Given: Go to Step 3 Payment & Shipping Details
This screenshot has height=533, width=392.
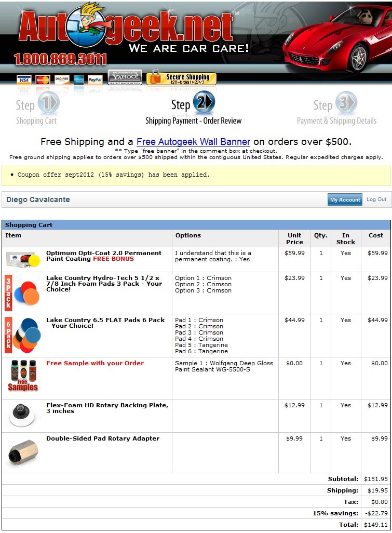Looking at the screenshot, I should [336, 109].
